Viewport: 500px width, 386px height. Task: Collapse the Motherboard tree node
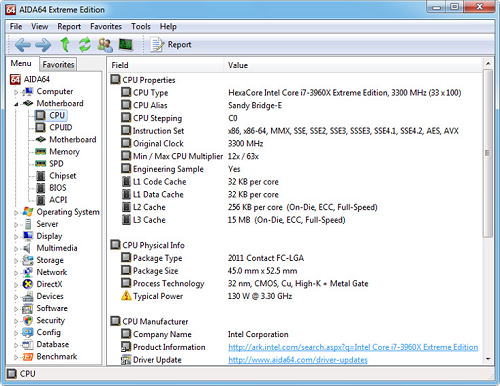(x=16, y=104)
